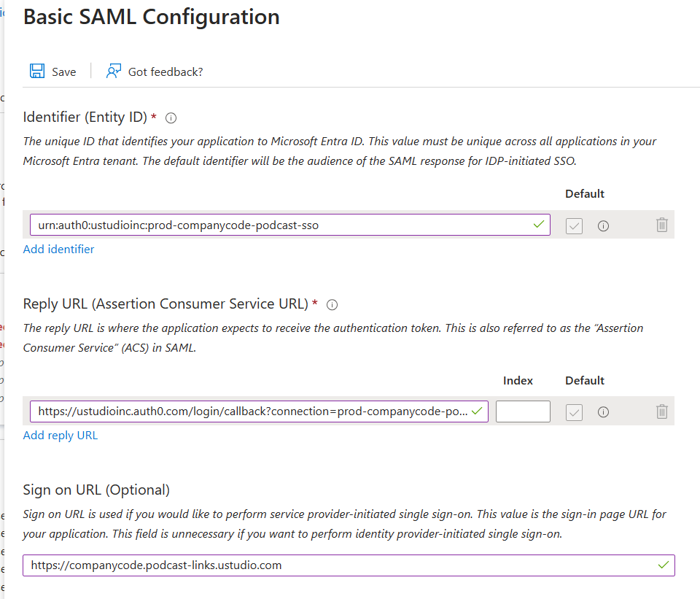The image size is (700, 599).
Task: Click the Save disk icon
Action: coord(37,71)
